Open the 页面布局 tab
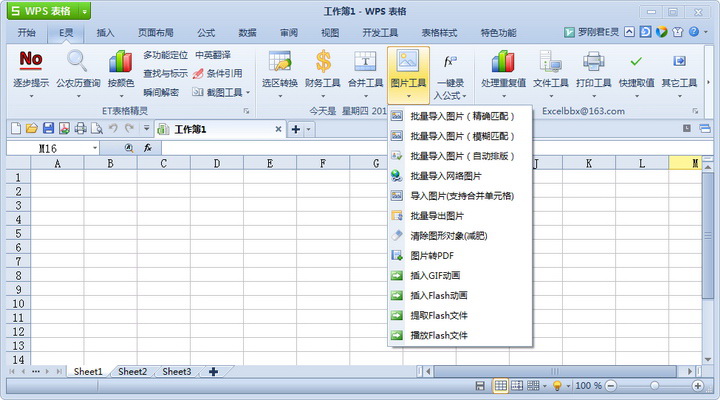This screenshot has height=400, width=720. click(156, 33)
